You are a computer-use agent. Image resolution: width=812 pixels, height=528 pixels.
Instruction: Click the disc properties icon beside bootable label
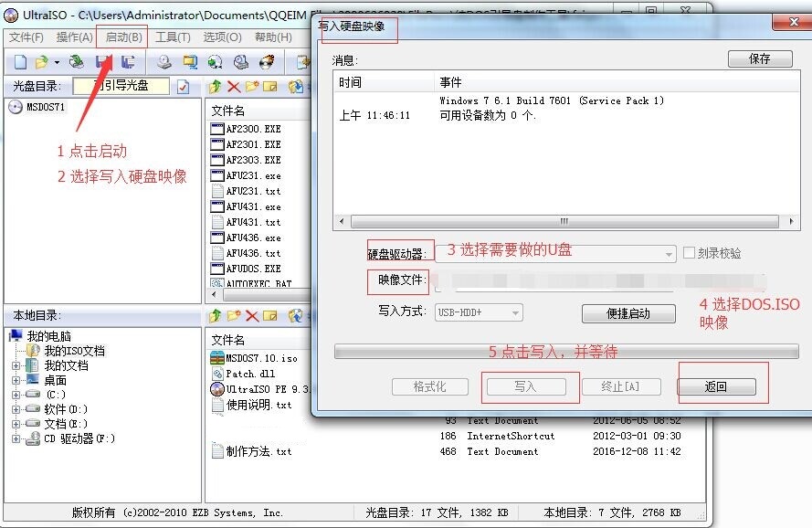pyautogui.click(x=184, y=87)
